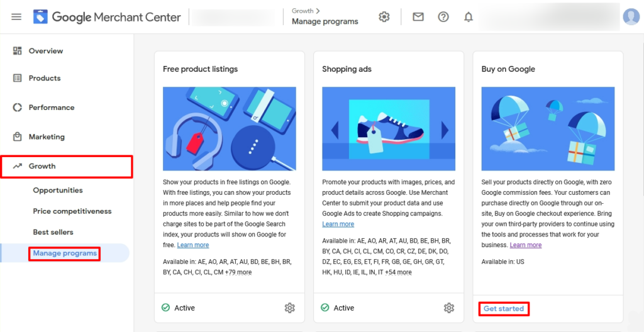Click Active status text under Free product listings
The height and width of the screenshot is (332, 644).
click(184, 307)
